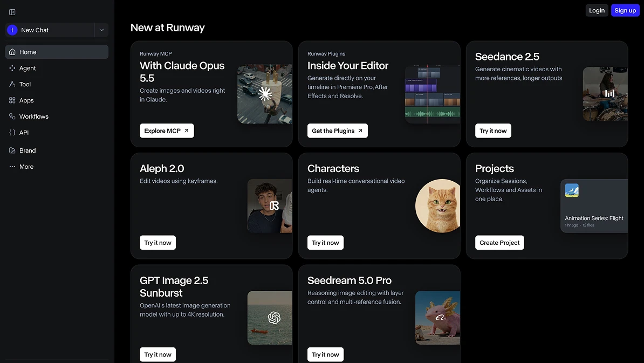Click the GPT Image 2.5 Sunburst heading
The image size is (644, 363).
click(x=174, y=286)
